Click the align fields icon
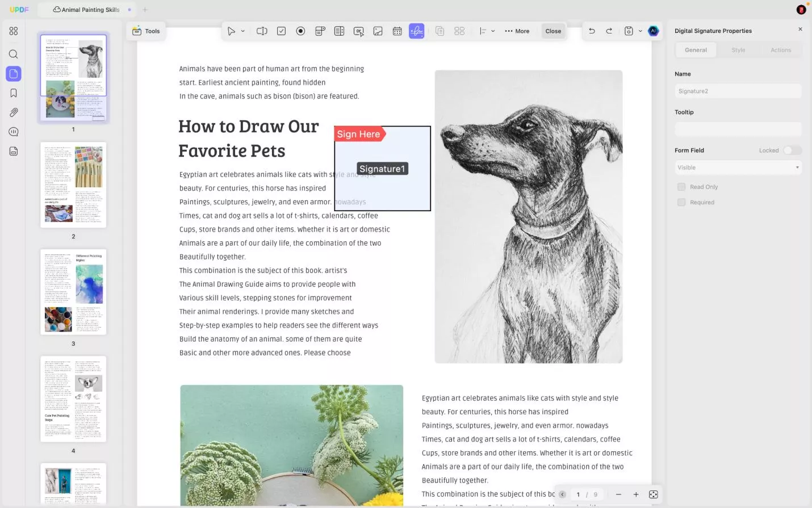 coord(483,31)
